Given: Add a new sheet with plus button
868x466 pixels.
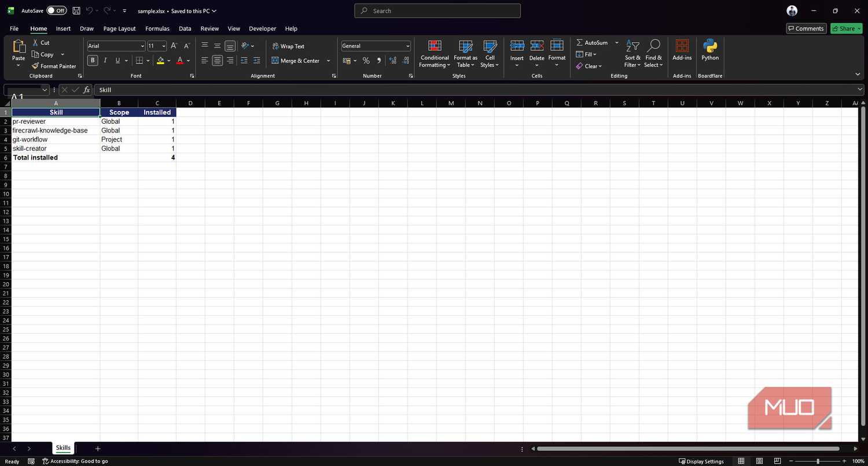Looking at the screenshot, I should pos(98,449).
